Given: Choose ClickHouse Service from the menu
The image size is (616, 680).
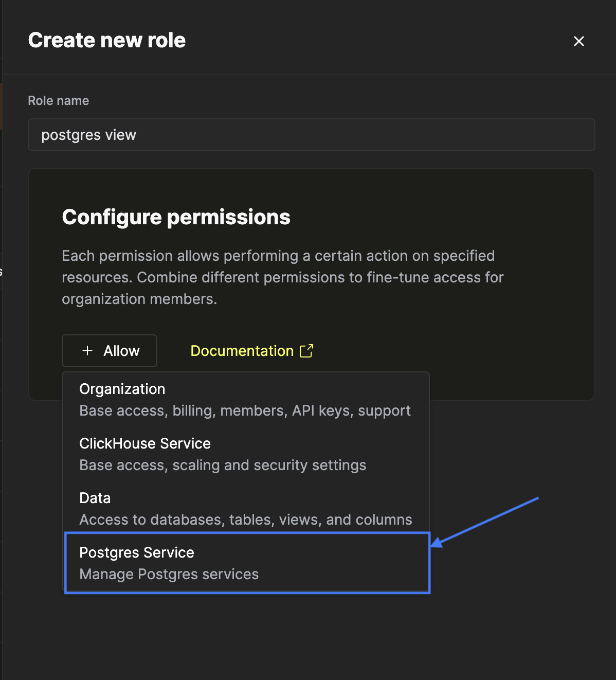Looking at the screenshot, I should (246, 454).
